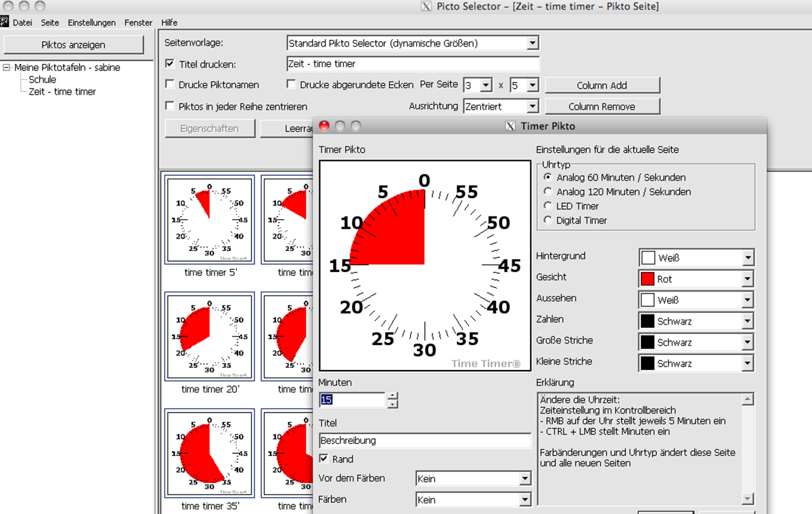The height and width of the screenshot is (514, 812).
Task: Decrease Minuten with the down stepper arrow
Action: (x=392, y=404)
